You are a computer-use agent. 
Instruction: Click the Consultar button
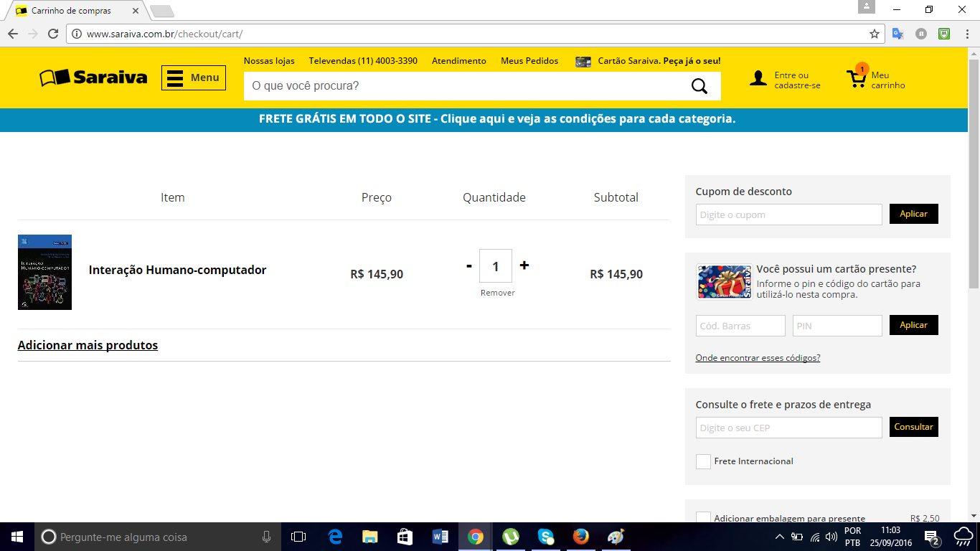tap(914, 427)
